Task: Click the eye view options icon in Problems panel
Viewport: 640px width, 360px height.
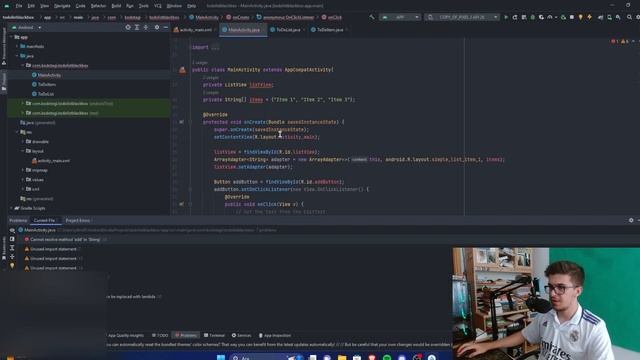Action: click(x=12, y=230)
